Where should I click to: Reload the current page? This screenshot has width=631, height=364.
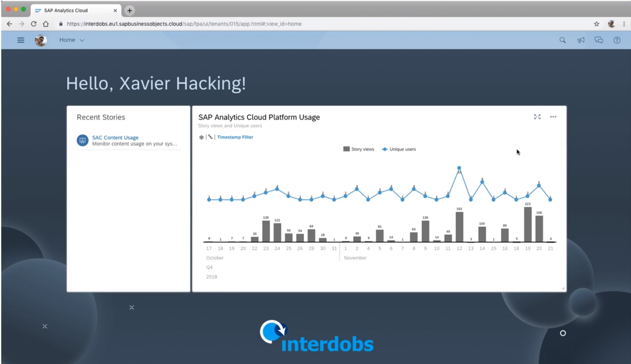(34, 24)
